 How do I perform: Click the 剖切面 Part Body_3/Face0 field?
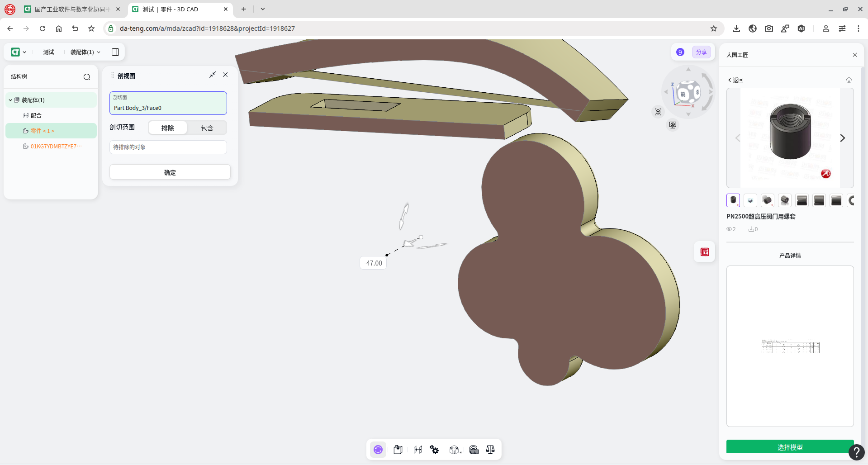(168, 103)
